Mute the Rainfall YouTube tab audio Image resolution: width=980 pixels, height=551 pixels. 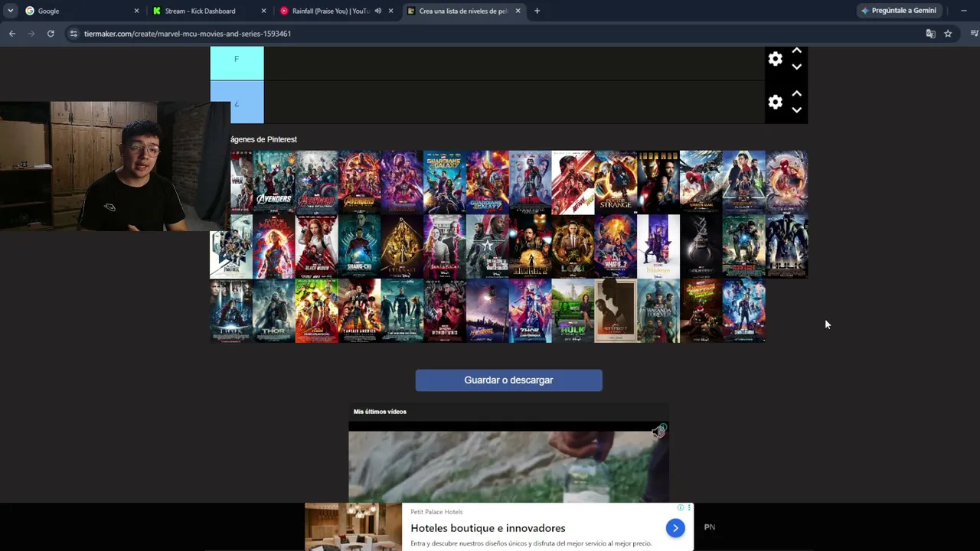(378, 11)
